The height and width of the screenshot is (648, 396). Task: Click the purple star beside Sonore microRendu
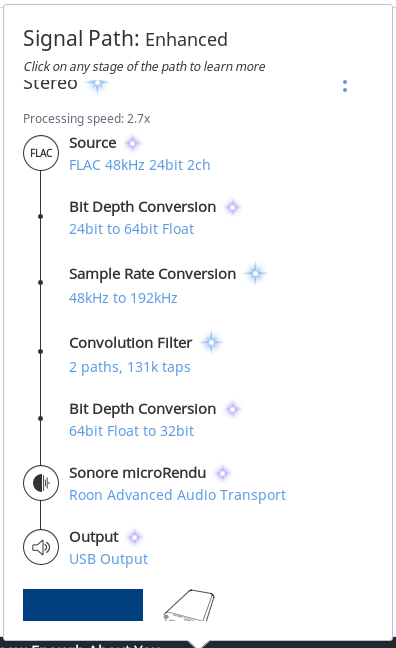pyautogui.click(x=222, y=473)
